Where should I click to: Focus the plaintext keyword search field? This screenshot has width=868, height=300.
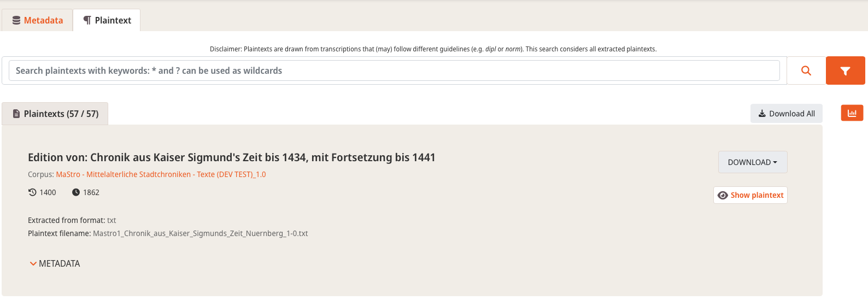(x=394, y=70)
